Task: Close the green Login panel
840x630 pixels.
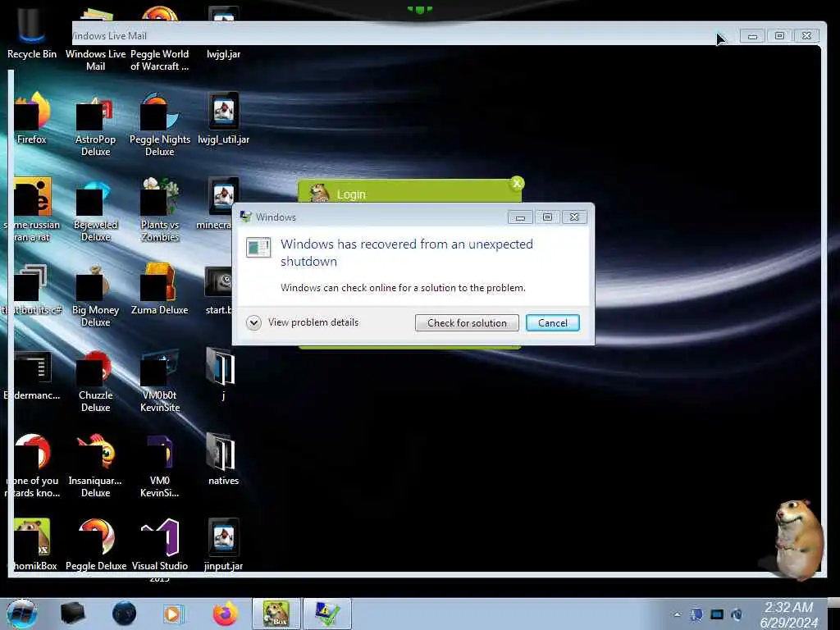Action: pos(517,184)
